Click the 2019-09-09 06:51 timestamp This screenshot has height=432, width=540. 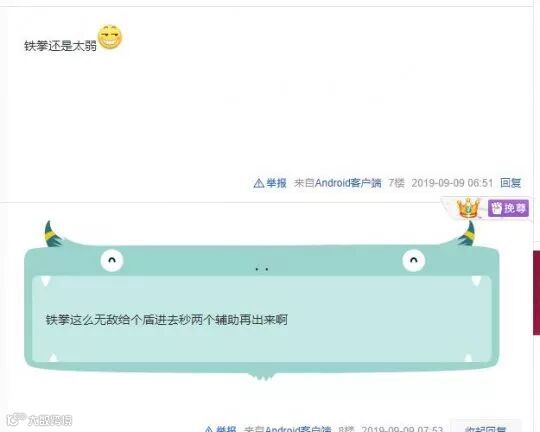click(x=452, y=183)
